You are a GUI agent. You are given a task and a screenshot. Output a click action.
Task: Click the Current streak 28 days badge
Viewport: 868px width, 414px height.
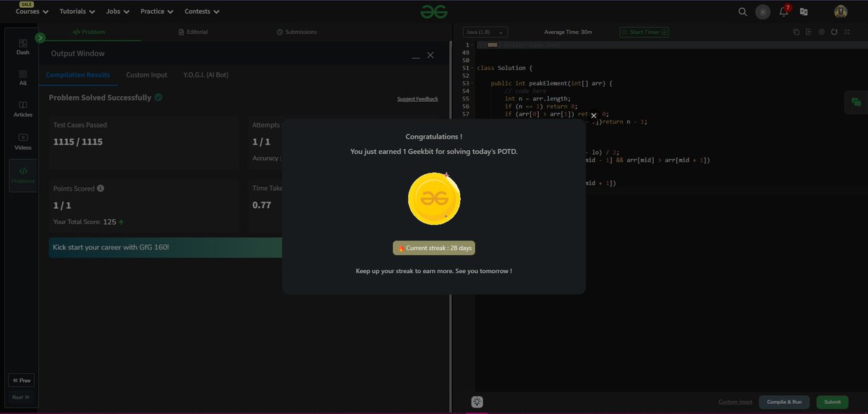(x=434, y=248)
